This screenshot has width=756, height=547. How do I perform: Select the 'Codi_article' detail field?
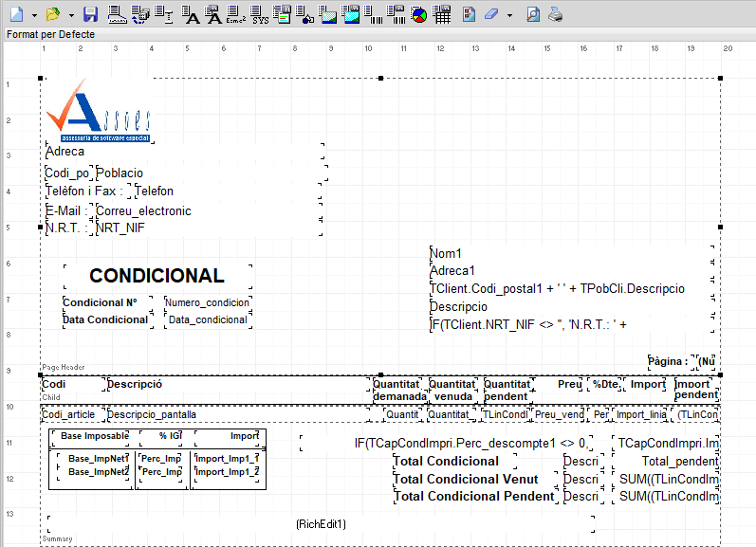coord(72,414)
